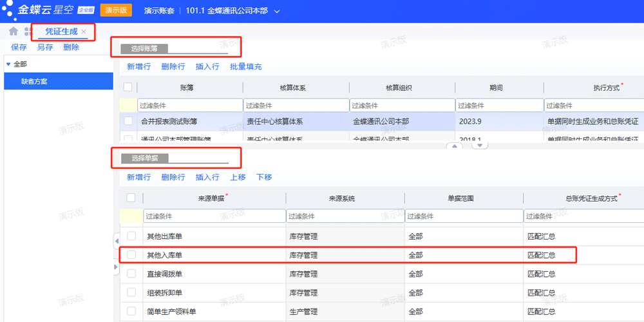Click 库存管理 in the 组装拆卸单 row
644x322 pixels.
[x=303, y=293]
